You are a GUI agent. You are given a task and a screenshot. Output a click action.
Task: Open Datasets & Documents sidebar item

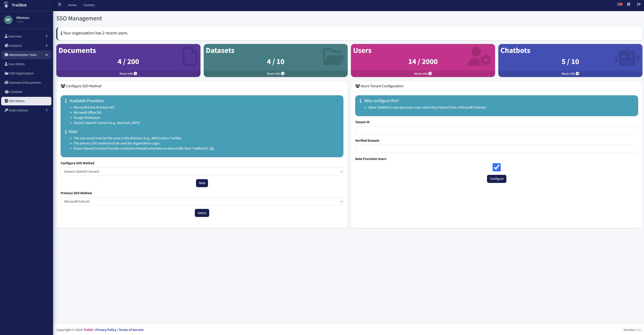(x=26, y=82)
